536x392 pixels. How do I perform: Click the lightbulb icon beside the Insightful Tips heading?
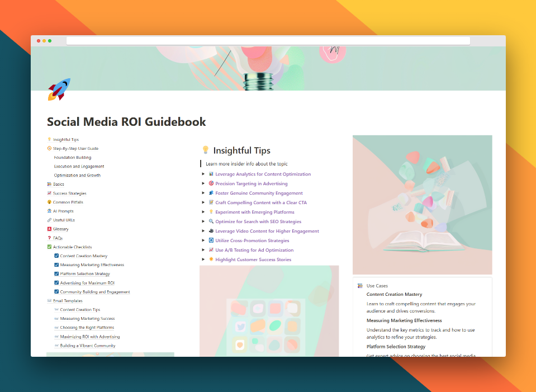tap(206, 150)
